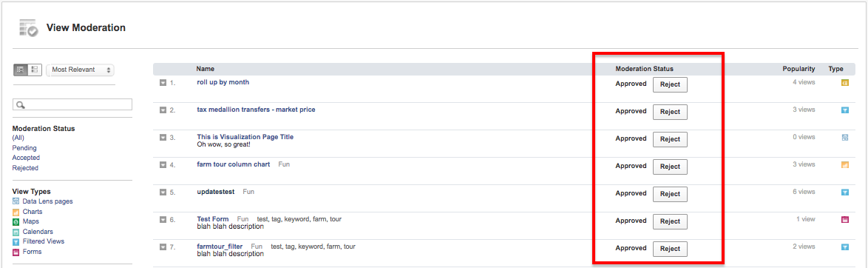Click the Charts icon in View Types
This screenshot has height=268, width=868.
point(16,212)
